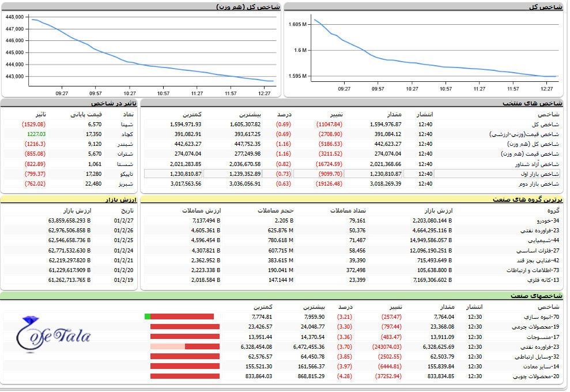Select the 44-شیمیایی industry group

click(548, 240)
